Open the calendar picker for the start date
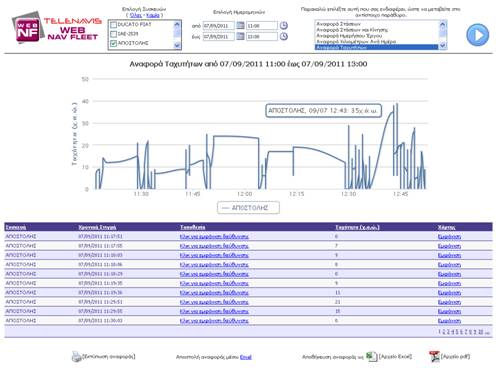496x368 pixels. coord(240,25)
